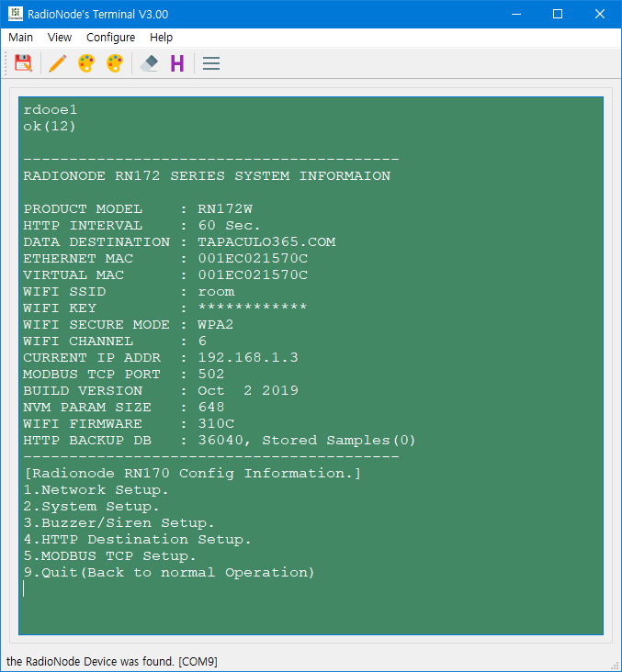Click the 'rdooe1' command line

coord(51,110)
